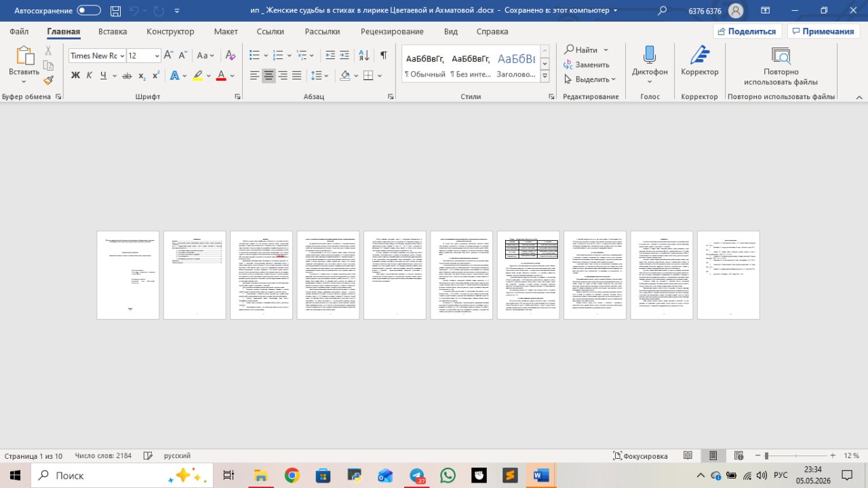The width and height of the screenshot is (868, 488).
Task: Open the Корректор editor
Action: 700,61
